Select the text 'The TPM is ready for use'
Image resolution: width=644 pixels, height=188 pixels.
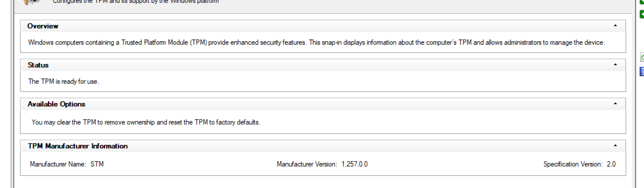click(x=64, y=81)
